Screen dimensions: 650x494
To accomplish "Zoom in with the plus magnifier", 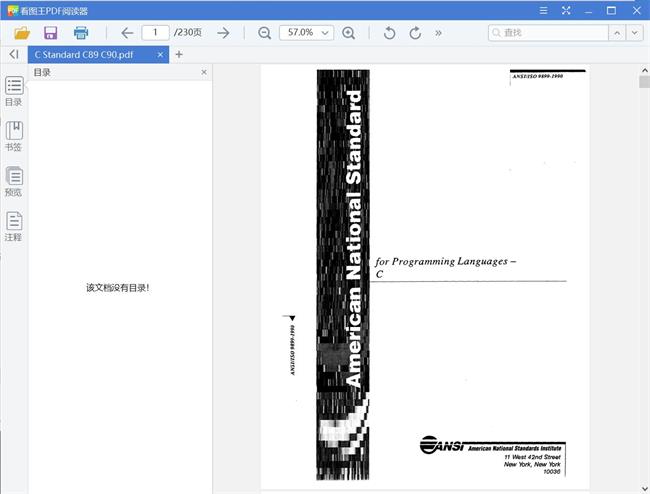I will coord(348,33).
